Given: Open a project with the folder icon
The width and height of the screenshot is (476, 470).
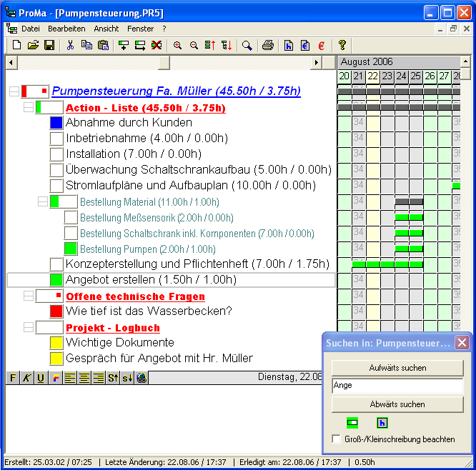Looking at the screenshot, I should coord(33,45).
